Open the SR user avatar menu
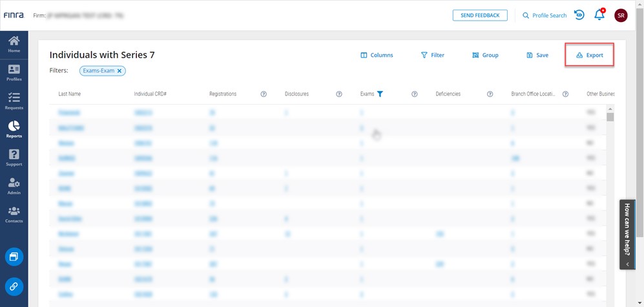The width and height of the screenshot is (644, 307). click(x=621, y=16)
